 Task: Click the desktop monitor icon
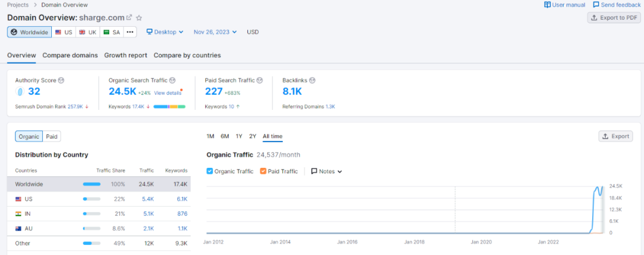click(150, 32)
